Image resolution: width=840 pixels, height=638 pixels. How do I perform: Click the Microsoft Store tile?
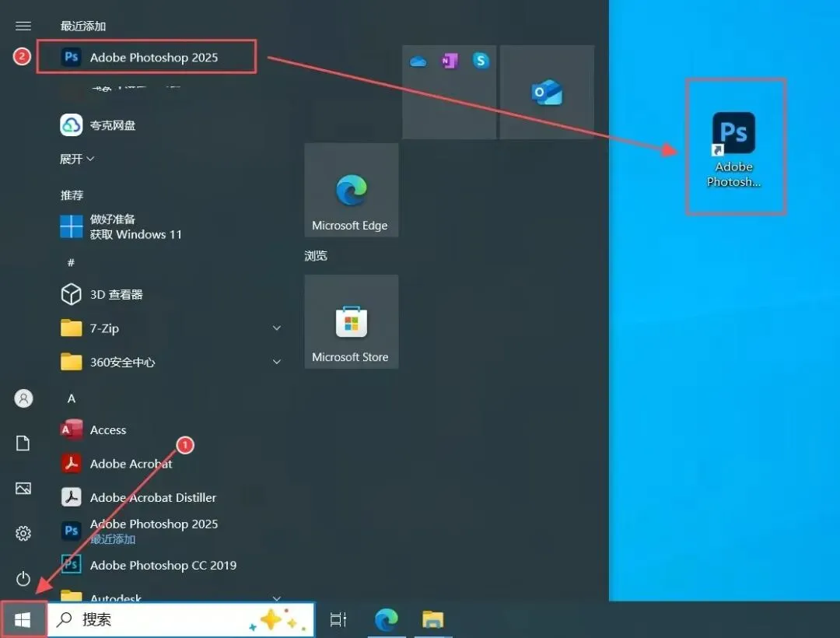pyautogui.click(x=352, y=321)
